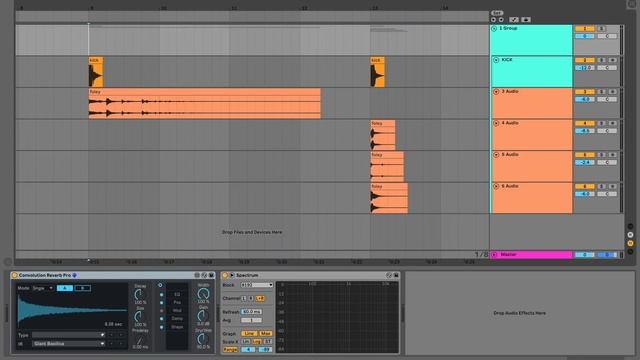Select the L+R channel in Spectrum
Viewport: 640px width, 360px height.
[x=260, y=298]
